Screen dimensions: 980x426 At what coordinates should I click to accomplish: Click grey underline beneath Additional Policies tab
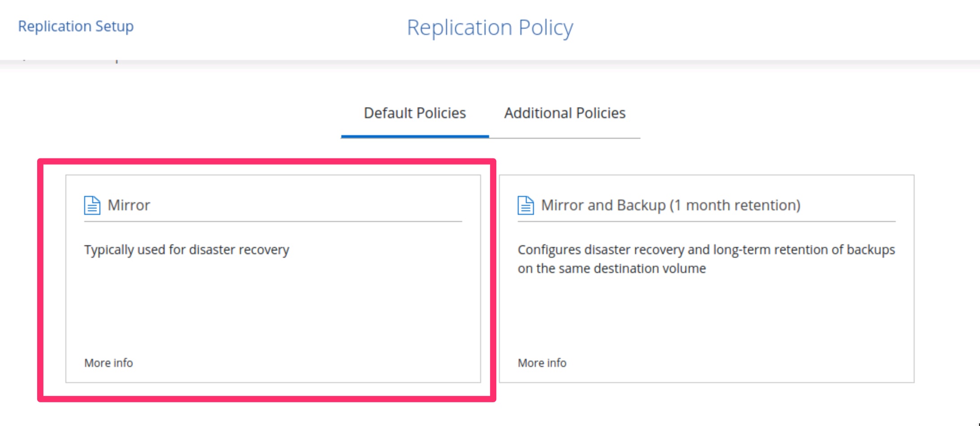coord(564,138)
